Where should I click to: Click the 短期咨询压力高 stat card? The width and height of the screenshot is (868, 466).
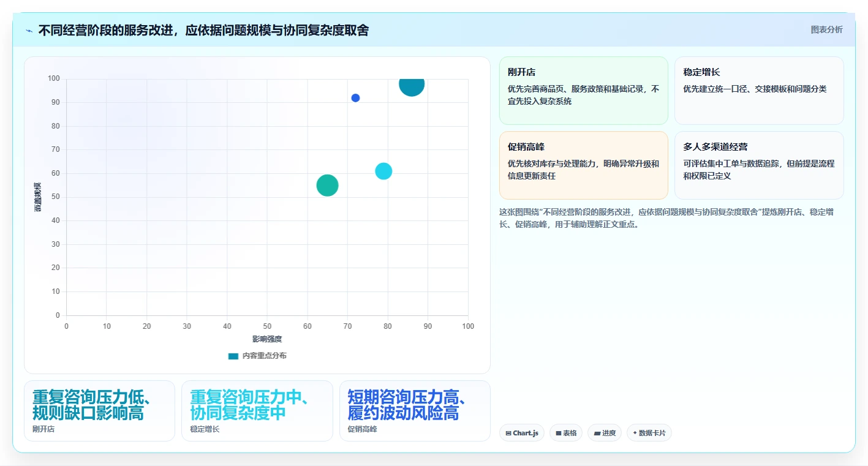415,411
